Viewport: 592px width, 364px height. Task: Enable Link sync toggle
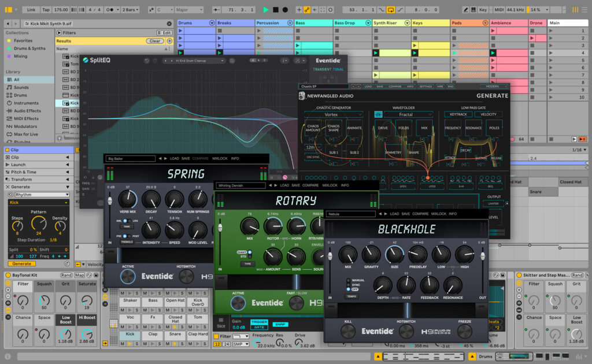click(x=31, y=9)
